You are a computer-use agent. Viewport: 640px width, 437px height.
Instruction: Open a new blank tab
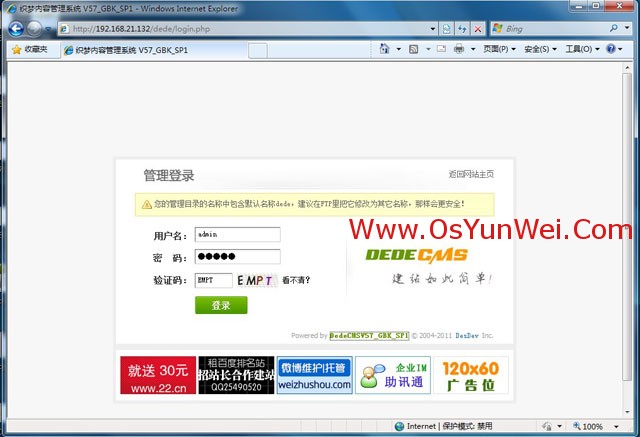pyautogui.click(x=258, y=51)
